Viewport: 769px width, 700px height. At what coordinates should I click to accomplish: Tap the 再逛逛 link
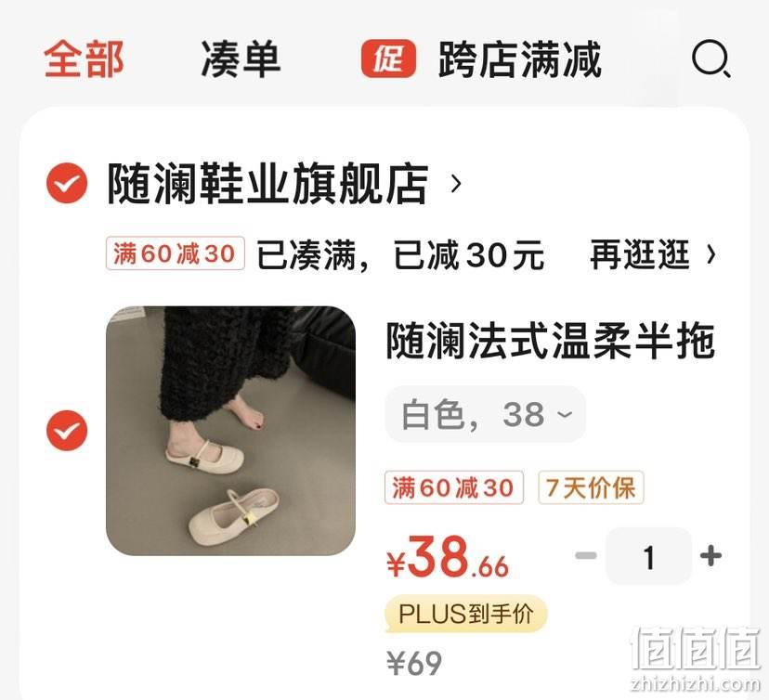(639, 254)
